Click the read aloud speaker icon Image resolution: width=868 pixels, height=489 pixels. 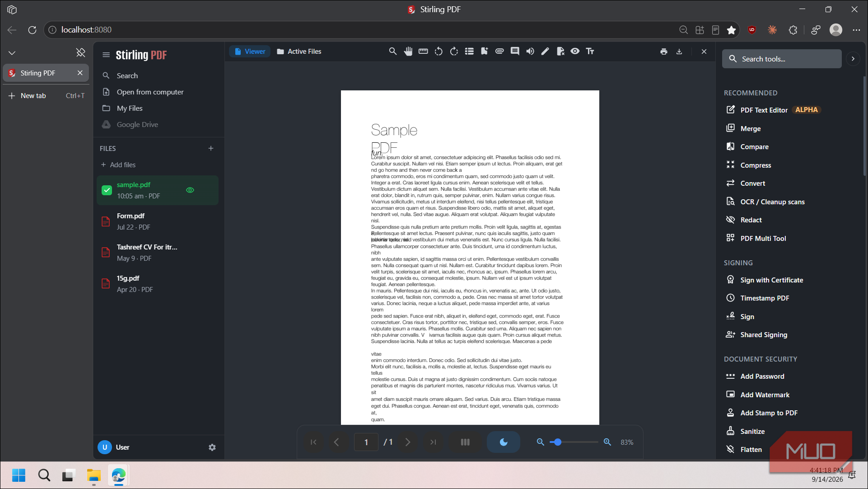point(530,52)
